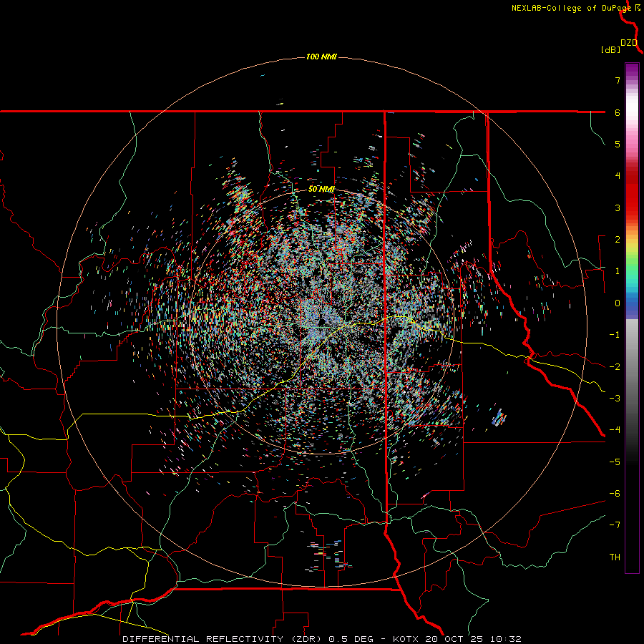Click the 2 tick label on the scale
Viewport: 644px width, 644px height.
[x=618, y=240]
